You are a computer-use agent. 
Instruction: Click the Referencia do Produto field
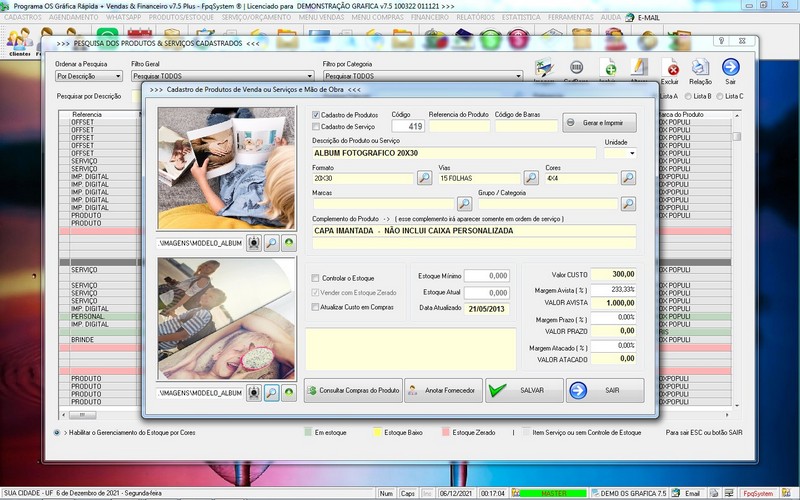tap(459, 126)
